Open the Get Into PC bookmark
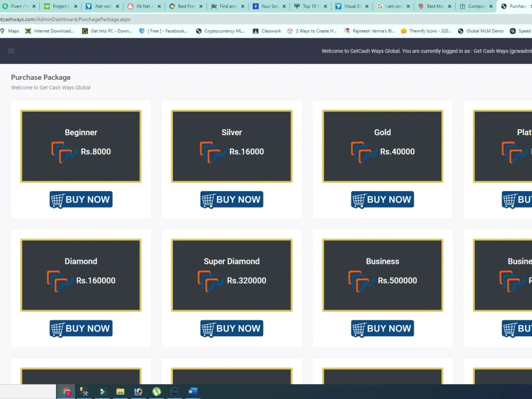Viewport: 532px width, 399px height. [x=107, y=31]
